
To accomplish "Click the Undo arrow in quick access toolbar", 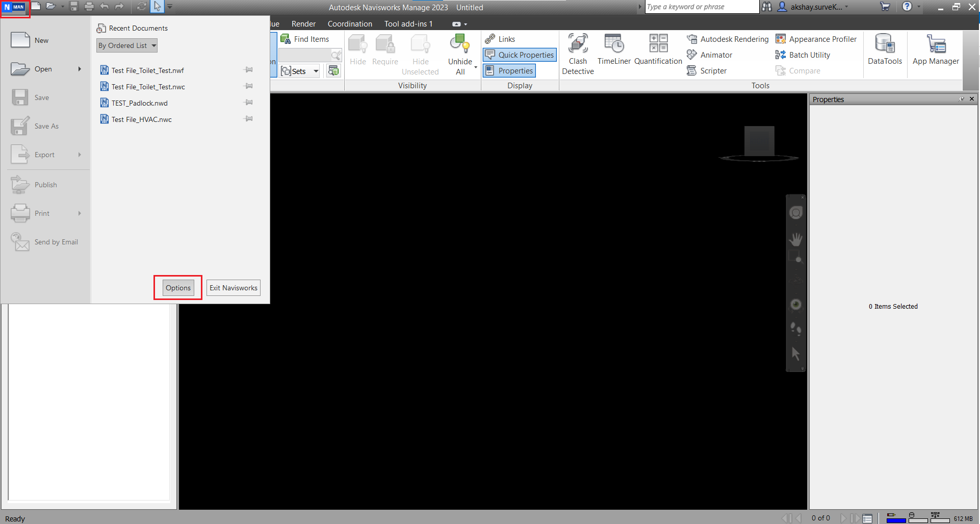I will click(x=105, y=6).
